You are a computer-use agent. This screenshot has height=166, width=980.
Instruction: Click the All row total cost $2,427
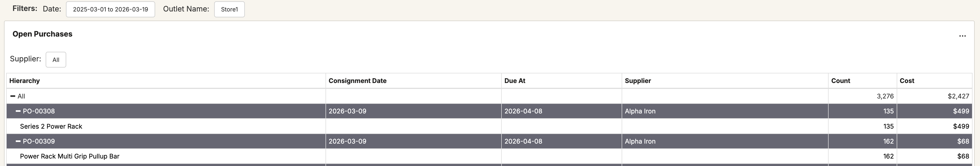point(958,97)
